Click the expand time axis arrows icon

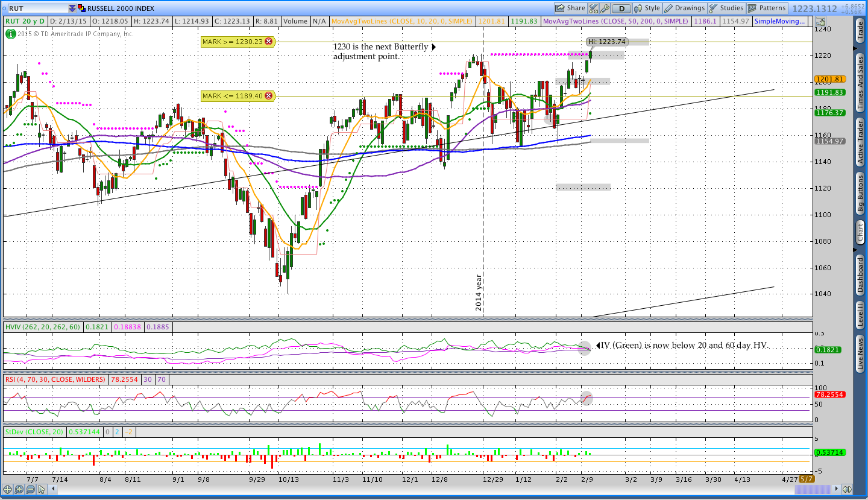pyautogui.click(x=847, y=489)
